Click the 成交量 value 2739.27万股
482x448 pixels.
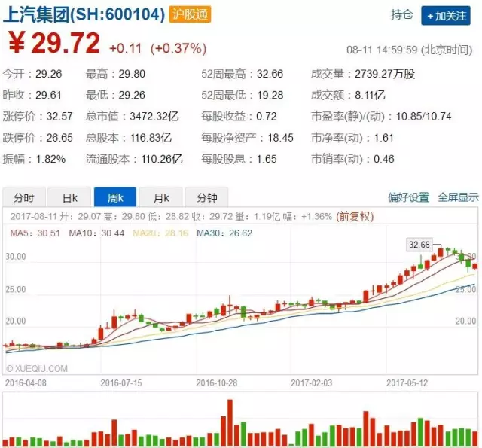click(x=385, y=74)
